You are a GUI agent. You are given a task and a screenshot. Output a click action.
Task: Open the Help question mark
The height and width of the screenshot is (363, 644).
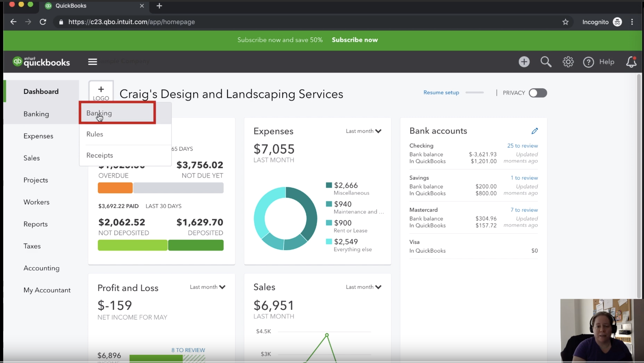(588, 62)
